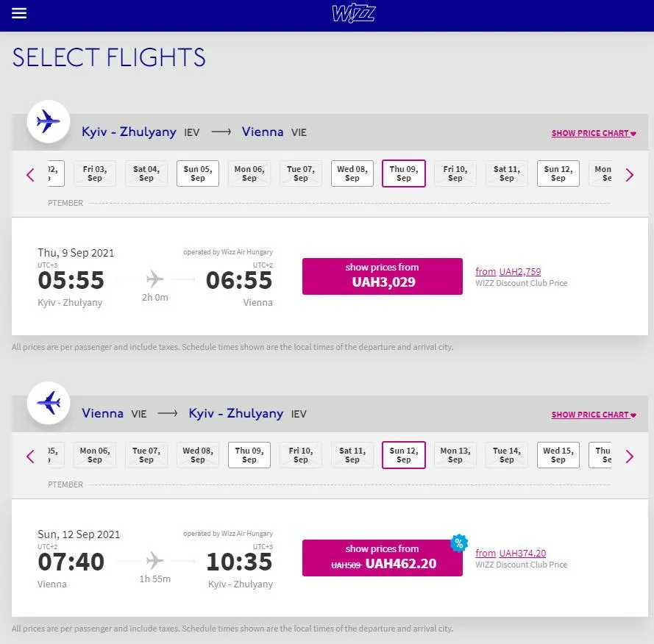
Task: Select Wed 08 Sep outbound date
Action: [x=352, y=173]
